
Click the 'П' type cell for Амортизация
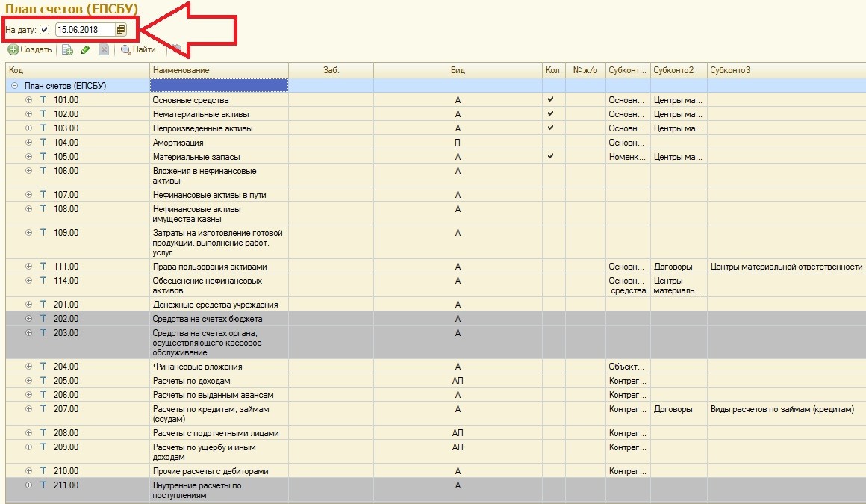(458, 143)
